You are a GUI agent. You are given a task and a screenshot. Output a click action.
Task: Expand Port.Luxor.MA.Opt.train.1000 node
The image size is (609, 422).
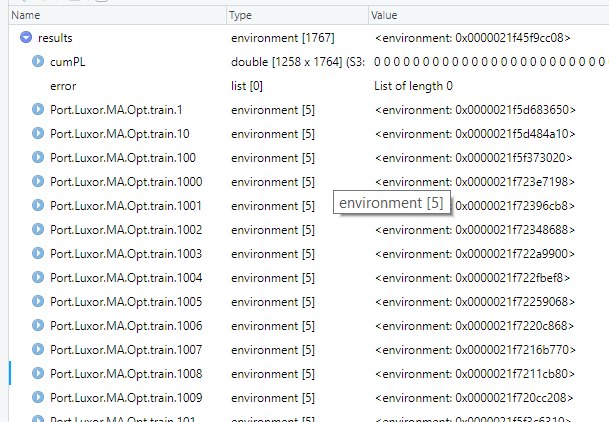[x=38, y=182]
